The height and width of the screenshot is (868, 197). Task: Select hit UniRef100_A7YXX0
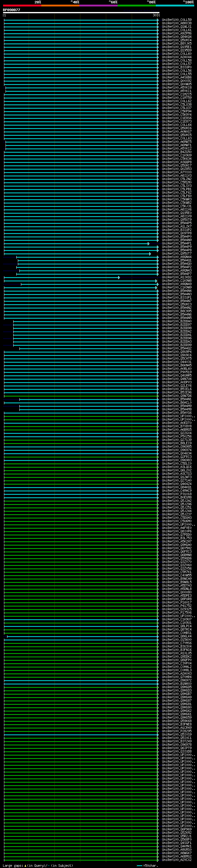[176, 172]
